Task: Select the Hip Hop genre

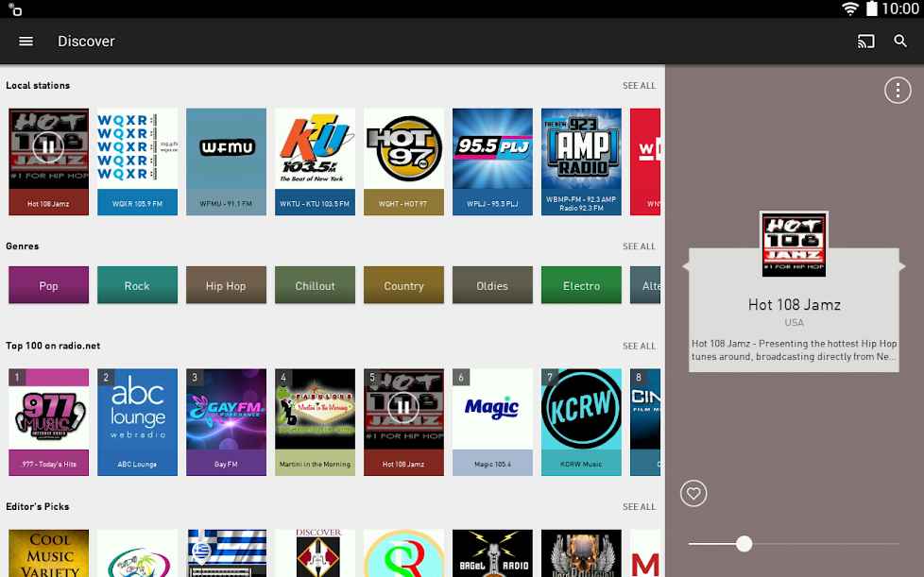Action: coord(227,285)
